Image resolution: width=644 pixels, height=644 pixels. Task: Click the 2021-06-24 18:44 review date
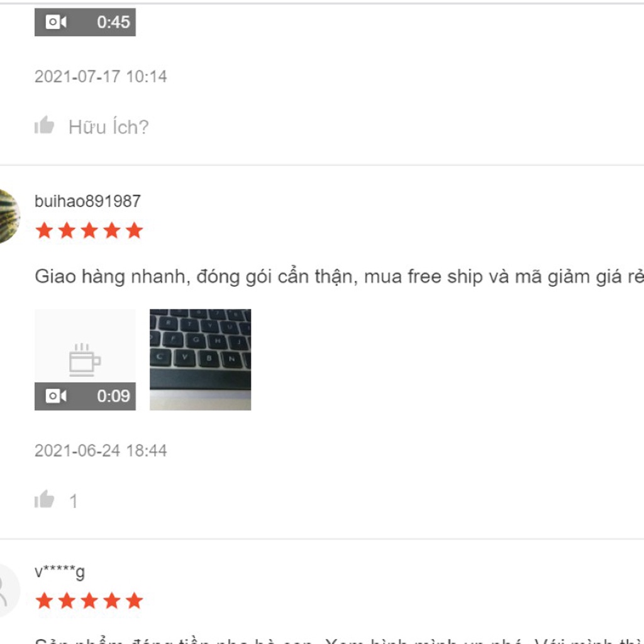click(101, 450)
